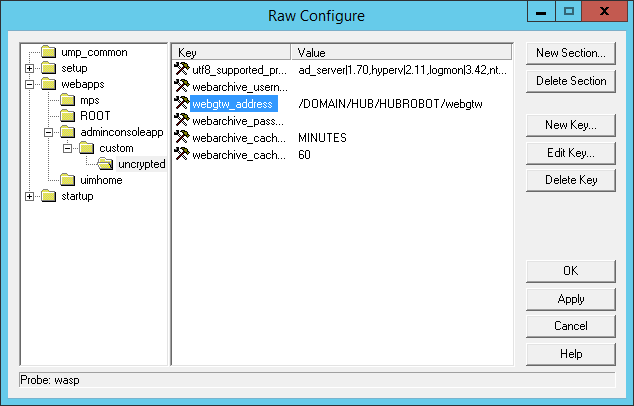This screenshot has width=634, height=406.
Task: Click the ump_common folder icon
Action: click(49, 52)
